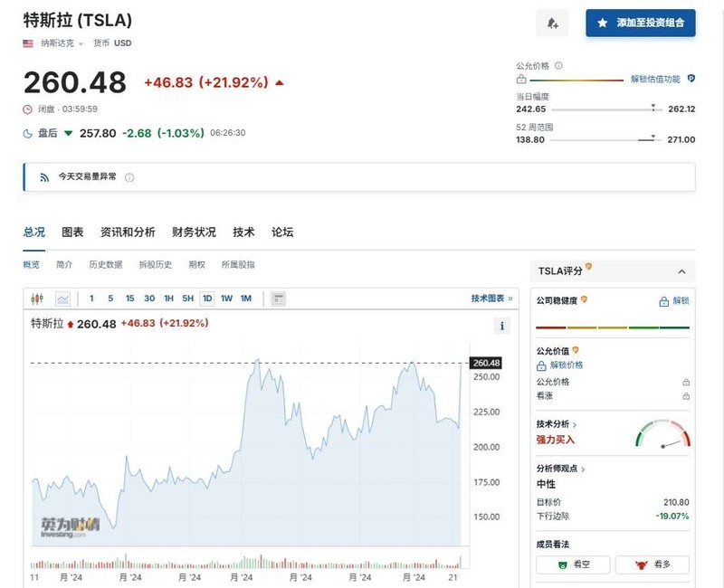This screenshot has width=724, height=588.
Task: Select the 1M chart interval
Action: [x=246, y=299]
